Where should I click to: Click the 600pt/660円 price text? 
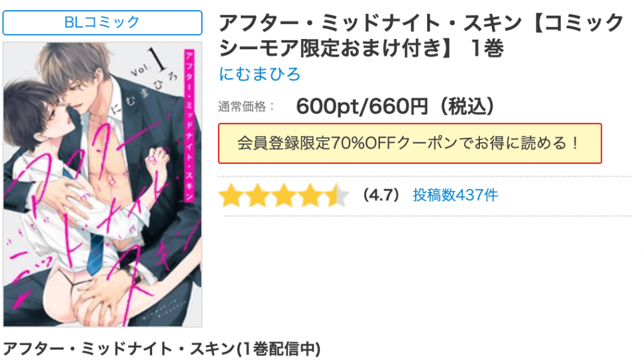click(x=362, y=106)
